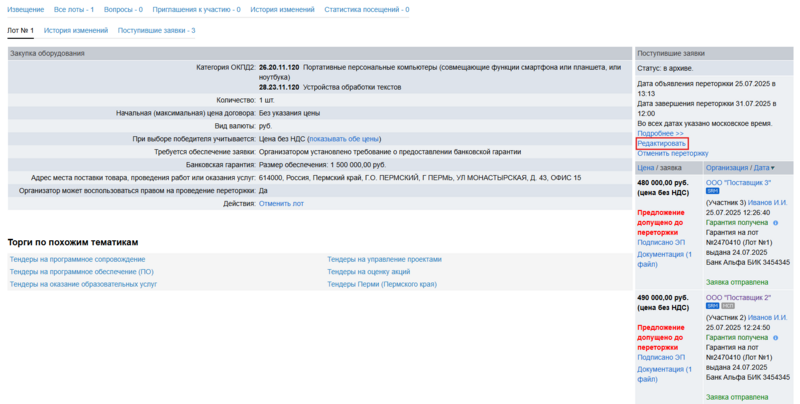Sort bids by Цена column header
Screen dimensions: 800x404
pyautogui.click(x=652, y=168)
